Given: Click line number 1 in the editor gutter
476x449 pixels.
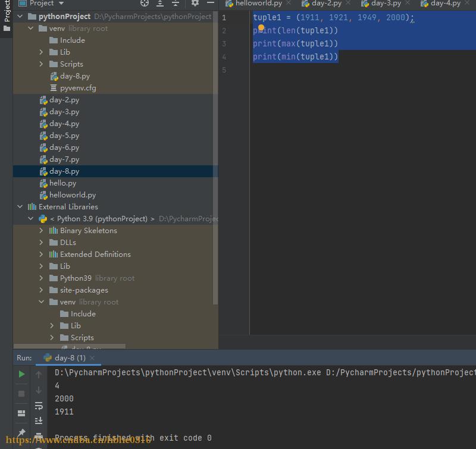Looking at the screenshot, I should coord(224,18).
